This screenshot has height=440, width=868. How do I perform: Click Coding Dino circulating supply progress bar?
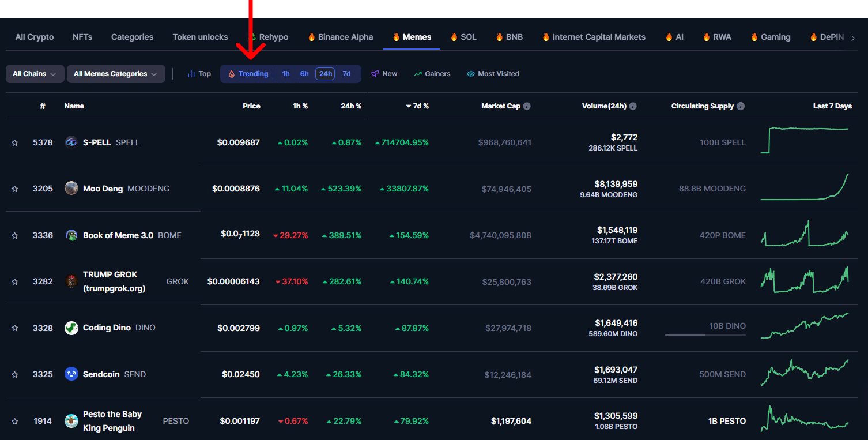click(705, 335)
